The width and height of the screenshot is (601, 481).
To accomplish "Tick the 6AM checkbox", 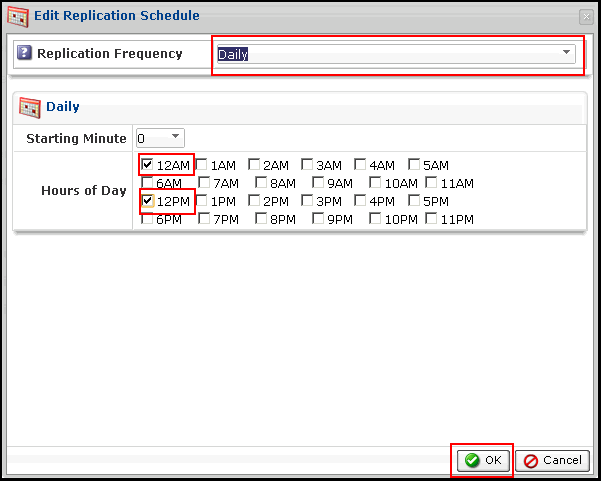I will pyautogui.click(x=147, y=182).
